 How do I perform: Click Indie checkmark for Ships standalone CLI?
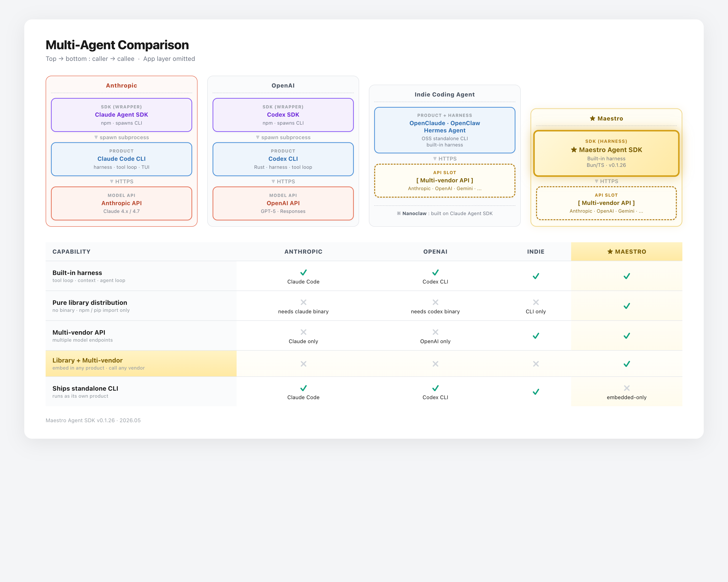(x=536, y=392)
